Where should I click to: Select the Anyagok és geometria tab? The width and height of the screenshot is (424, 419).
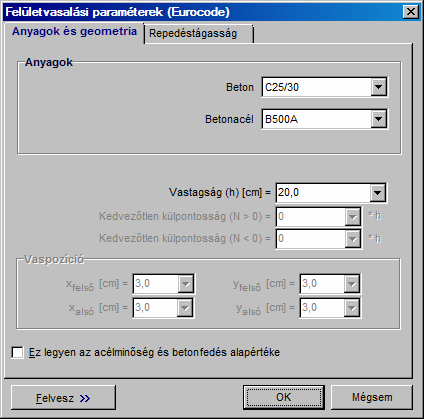pyautogui.click(x=74, y=32)
